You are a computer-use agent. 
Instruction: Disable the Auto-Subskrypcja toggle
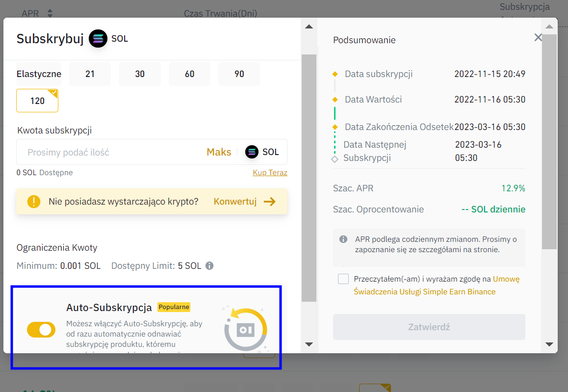41,330
